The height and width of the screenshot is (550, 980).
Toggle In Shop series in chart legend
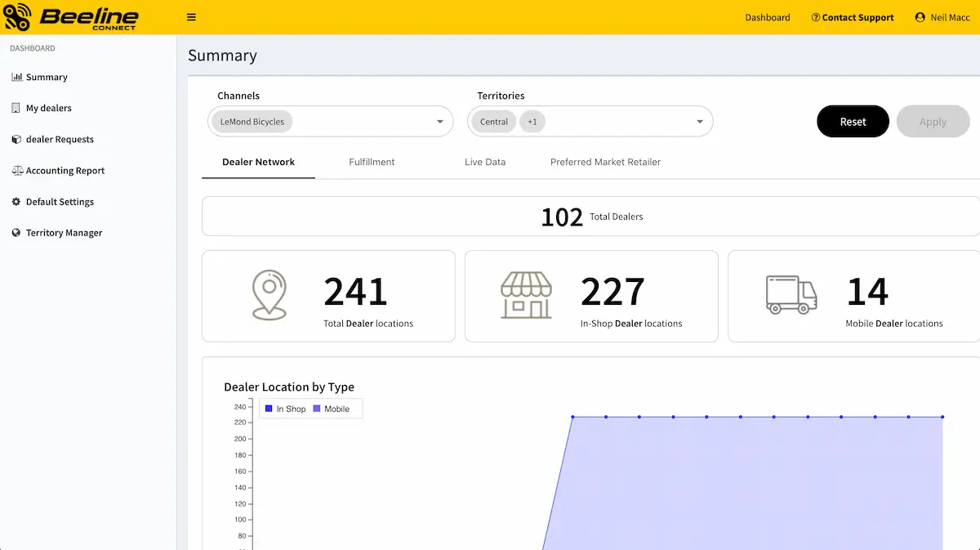[285, 409]
